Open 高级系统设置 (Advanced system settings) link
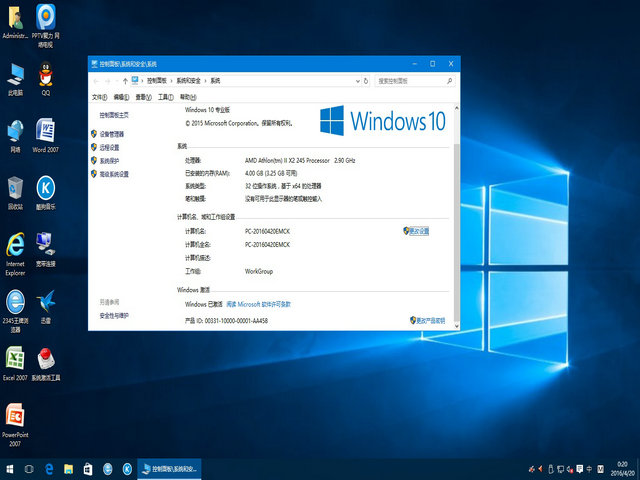 (x=114, y=174)
